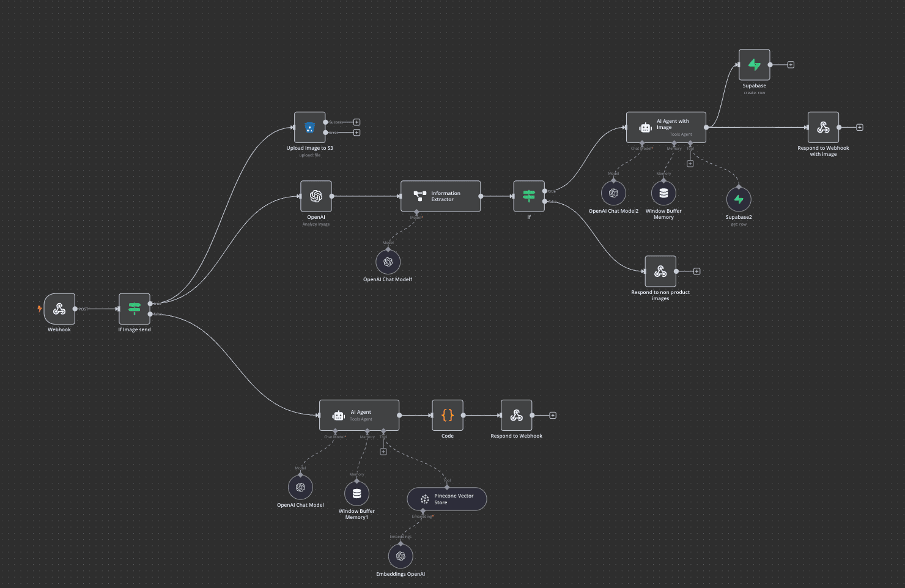Select the Information Extractor node
Screen dimensions: 905x588
point(441,196)
